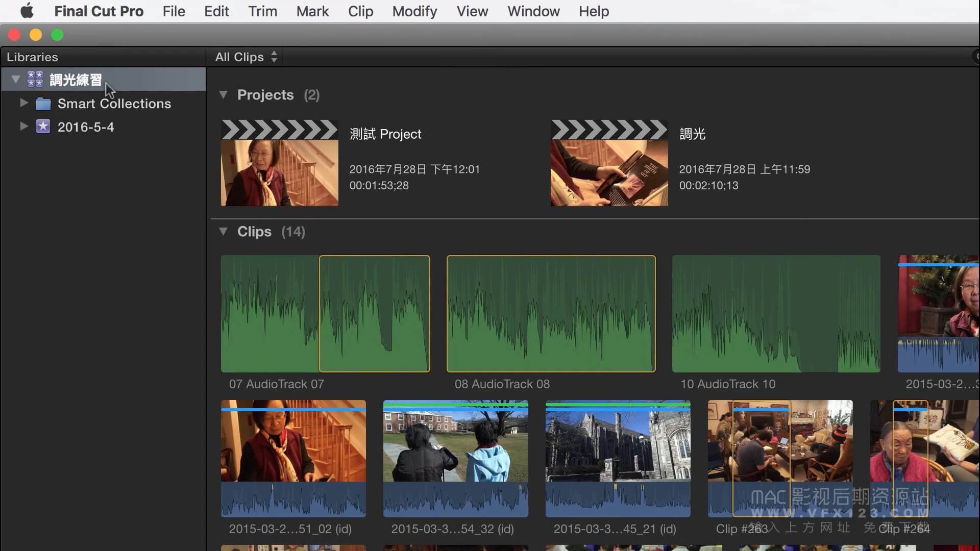Click the Smart Collections folder icon

(43, 104)
